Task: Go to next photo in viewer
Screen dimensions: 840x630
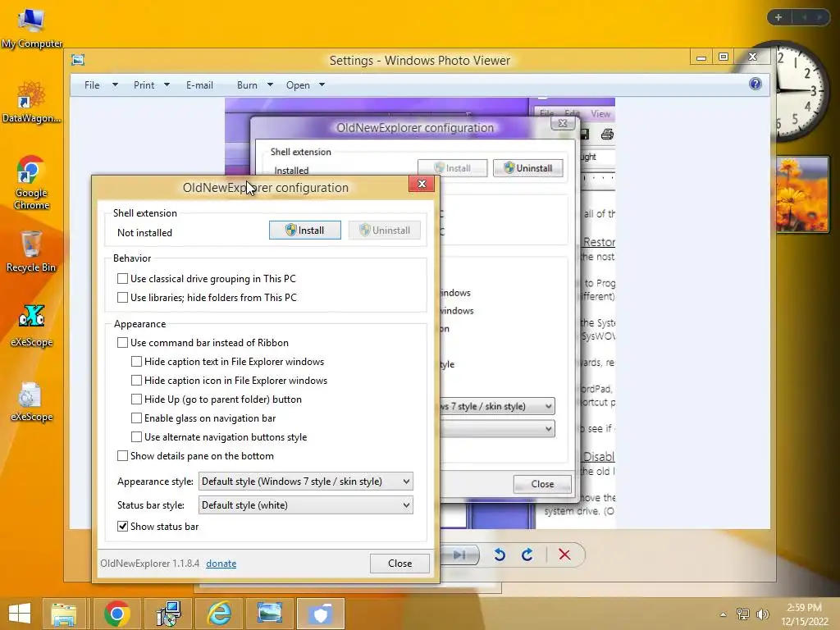Action: 459,555
